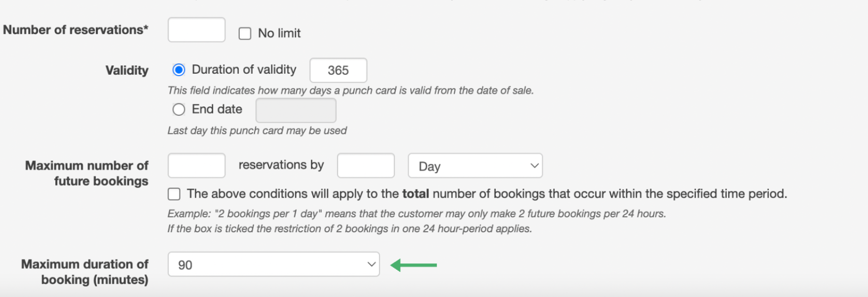Viewport: 868px width, 297px height.
Task: Click the Validity field label
Action: (127, 70)
